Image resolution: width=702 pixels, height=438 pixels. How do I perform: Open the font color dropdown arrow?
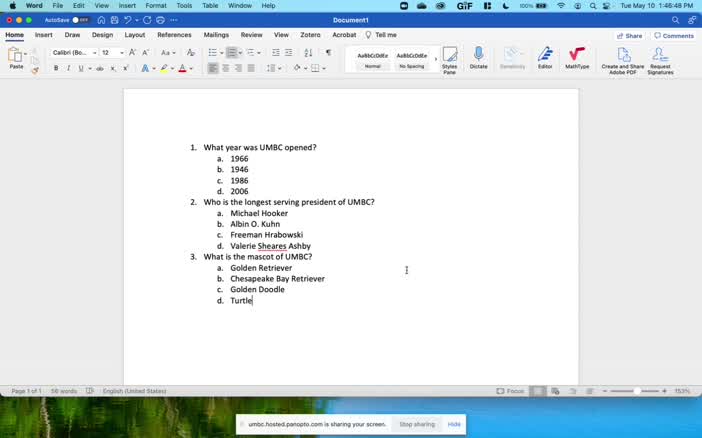click(191, 69)
